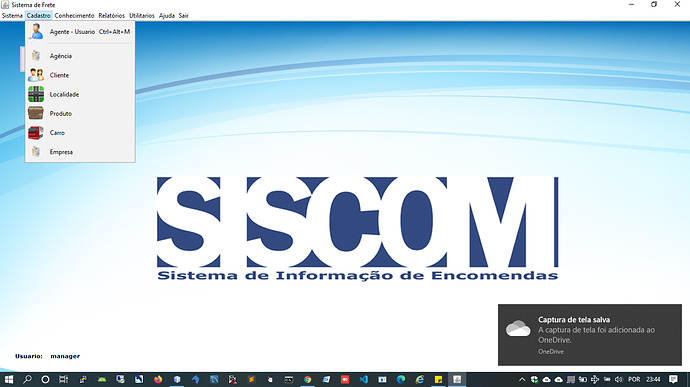
Task: Open Agente - Usuario from Cadastro menu
Action: coord(80,32)
